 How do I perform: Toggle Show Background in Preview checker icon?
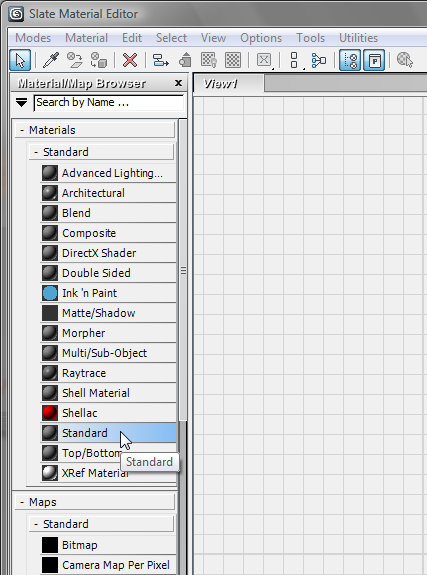coord(233,60)
